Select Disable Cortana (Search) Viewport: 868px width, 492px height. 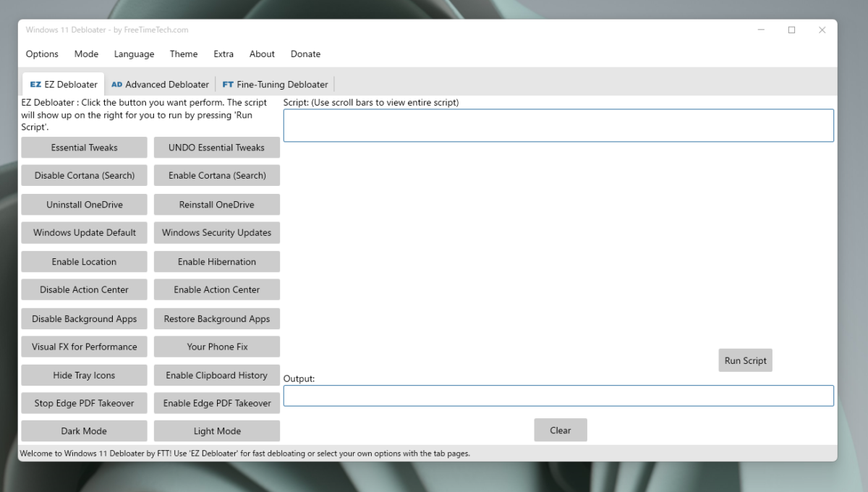pos(84,176)
